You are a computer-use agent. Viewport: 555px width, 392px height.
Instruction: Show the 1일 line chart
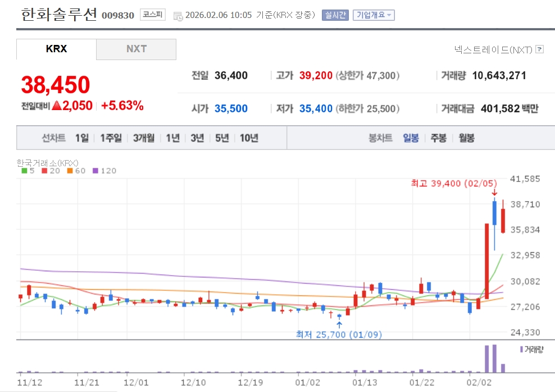pyautogui.click(x=82, y=138)
